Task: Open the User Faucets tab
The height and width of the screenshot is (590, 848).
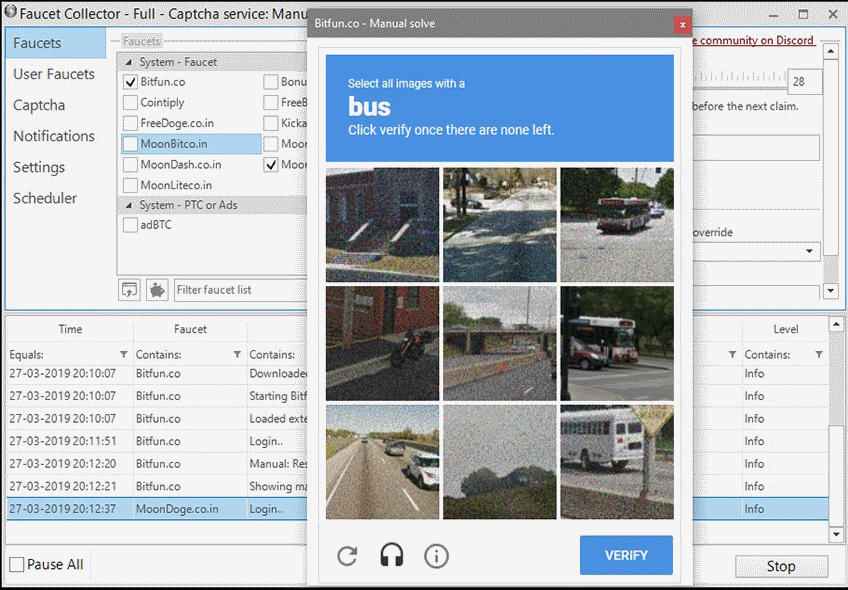Action: [54, 74]
